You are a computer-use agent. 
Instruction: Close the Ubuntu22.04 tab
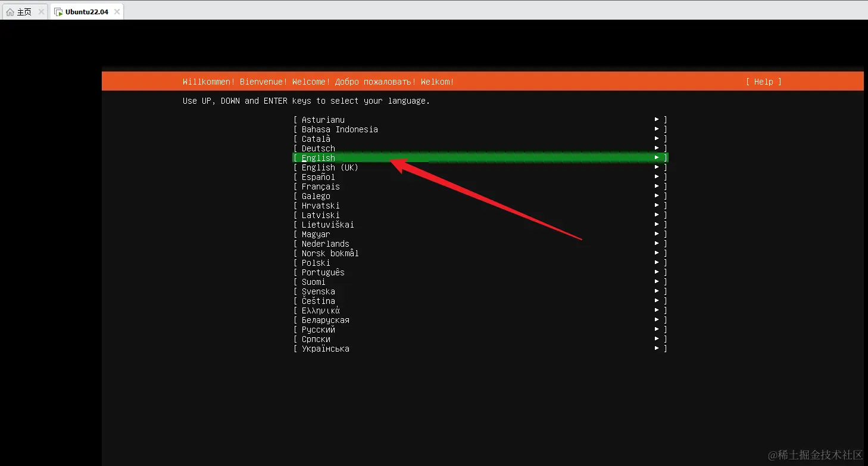point(117,12)
